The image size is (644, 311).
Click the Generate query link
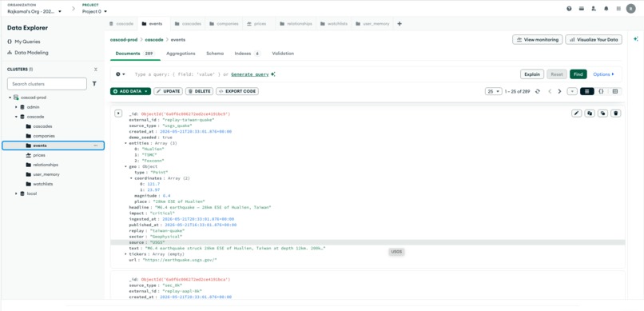click(x=250, y=74)
